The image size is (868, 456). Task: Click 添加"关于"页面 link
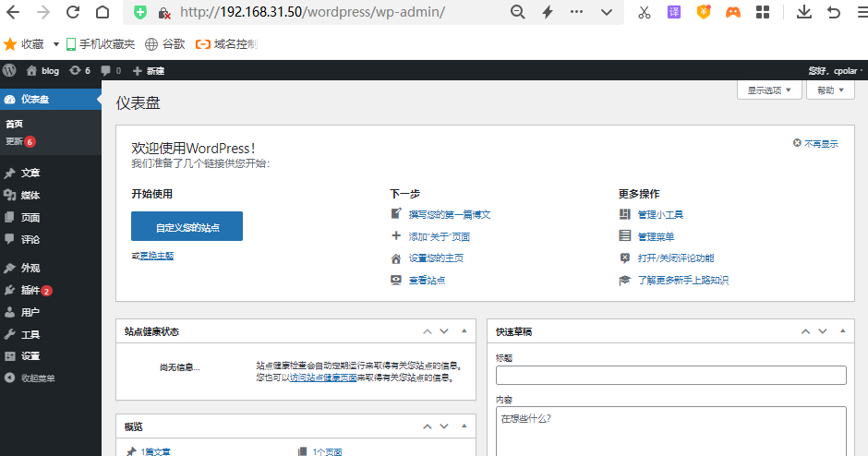[x=439, y=237]
